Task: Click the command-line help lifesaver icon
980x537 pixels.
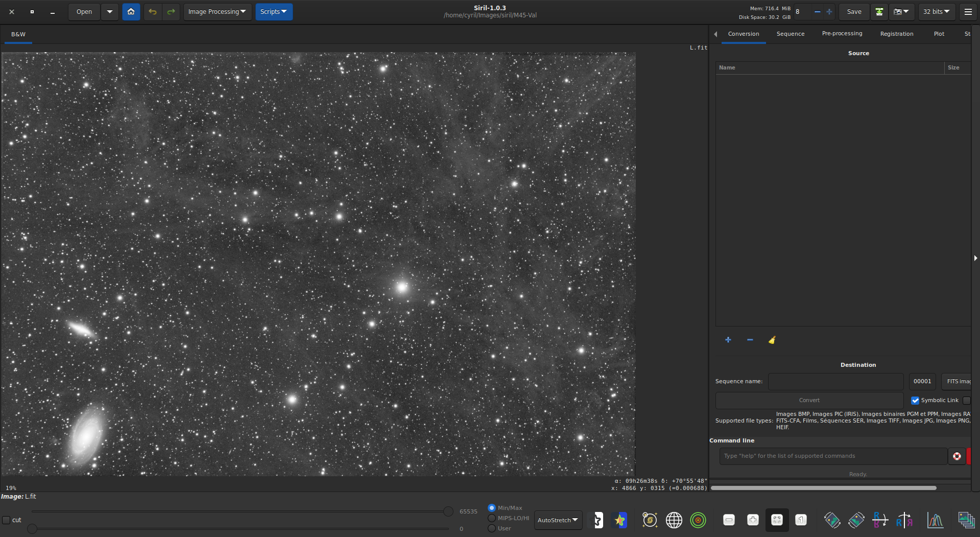Action: 957,456
